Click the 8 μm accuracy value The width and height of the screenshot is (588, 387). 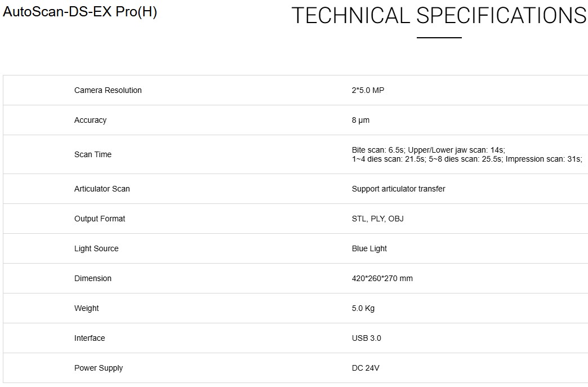[360, 120]
